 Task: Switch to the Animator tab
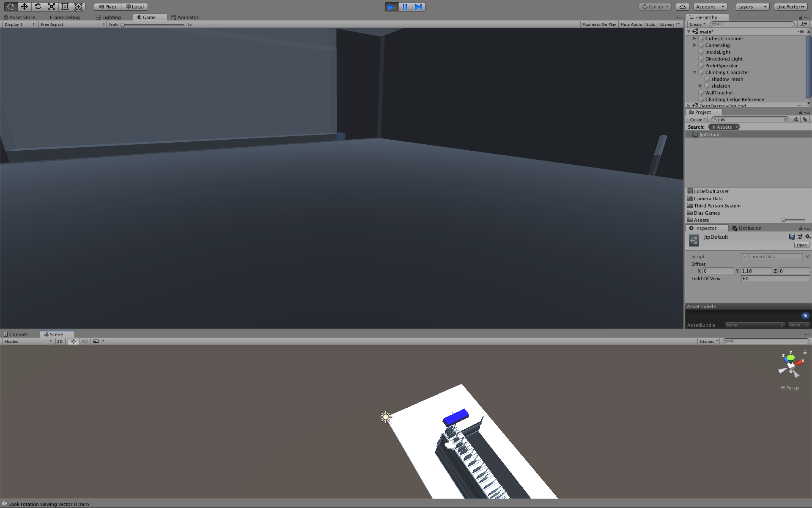coord(185,17)
